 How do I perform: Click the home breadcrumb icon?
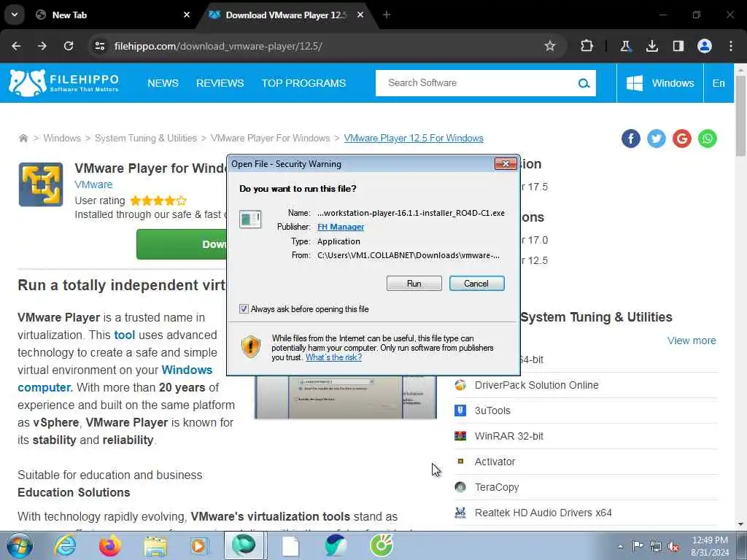[23, 138]
